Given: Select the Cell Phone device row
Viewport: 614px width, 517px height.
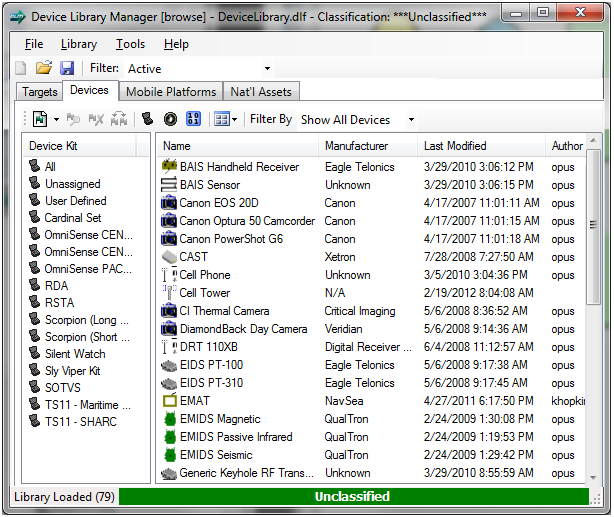Looking at the screenshot, I should coord(372,275).
